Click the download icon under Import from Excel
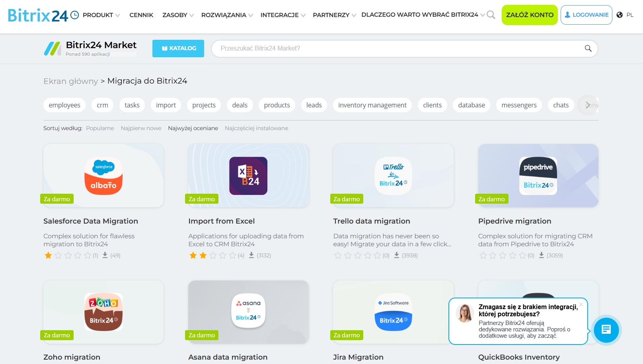Screen dimensions: 643x364 tap(251, 255)
